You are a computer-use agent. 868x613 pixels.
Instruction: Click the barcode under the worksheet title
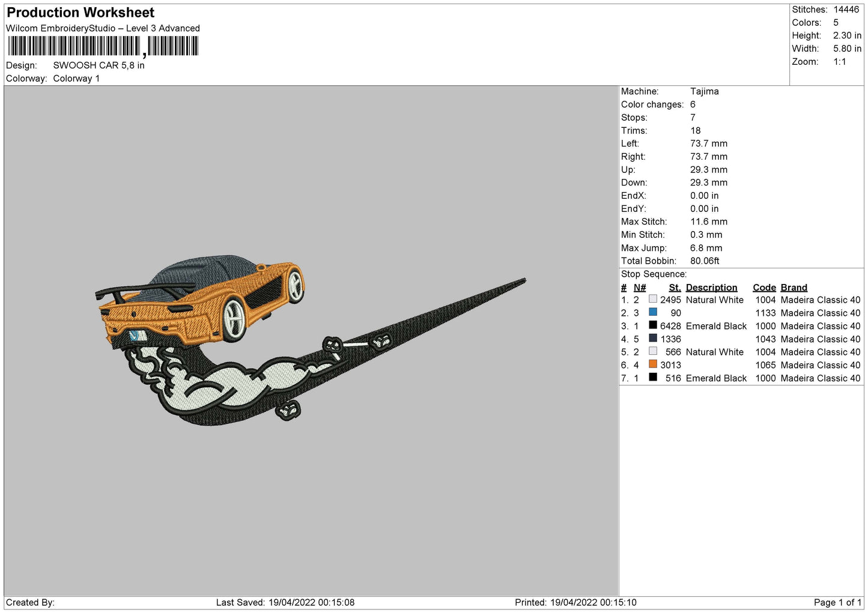[x=103, y=46]
